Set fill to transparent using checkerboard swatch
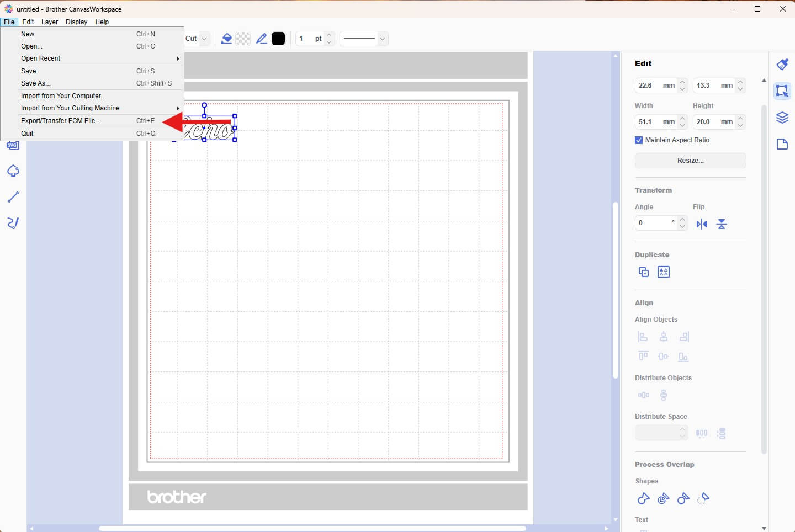Viewport: 795px width, 532px height. point(243,39)
